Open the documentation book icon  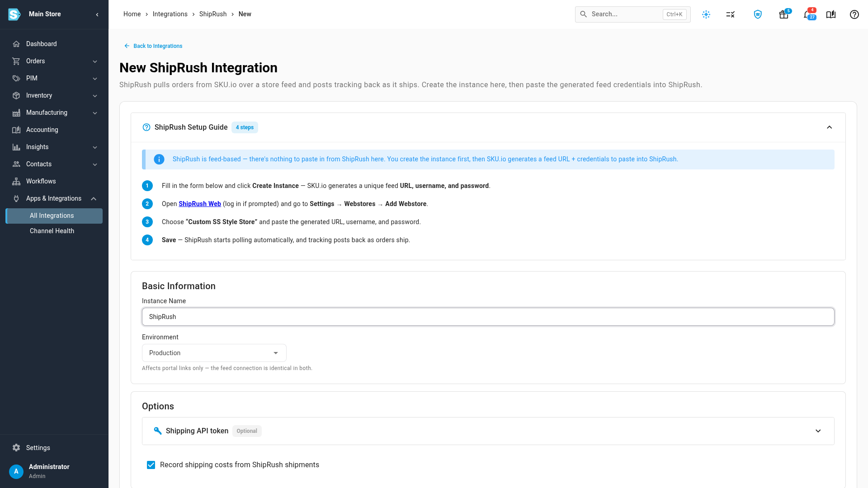pyautogui.click(x=831, y=14)
